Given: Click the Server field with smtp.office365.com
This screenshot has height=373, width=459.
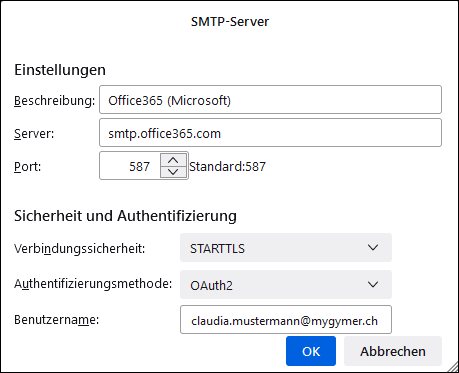Looking at the screenshot, I should [270, 133].
